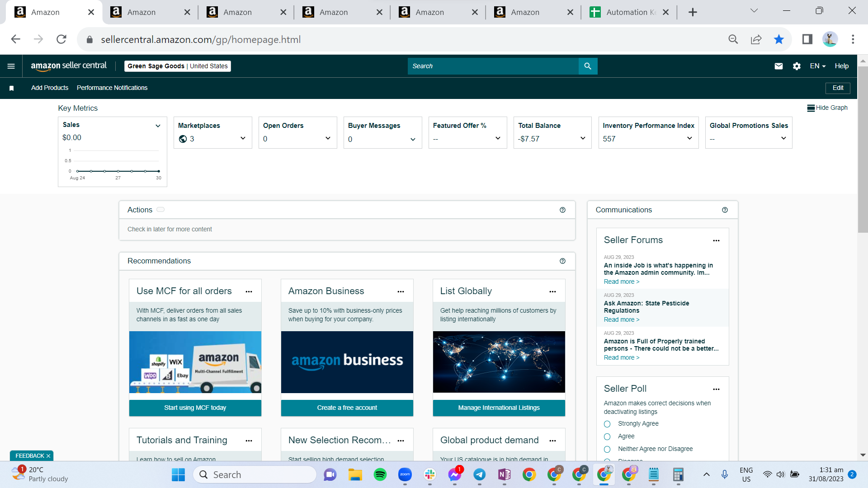
Task: Open Seller Forums options menu
Action: (x=716, y=240)
